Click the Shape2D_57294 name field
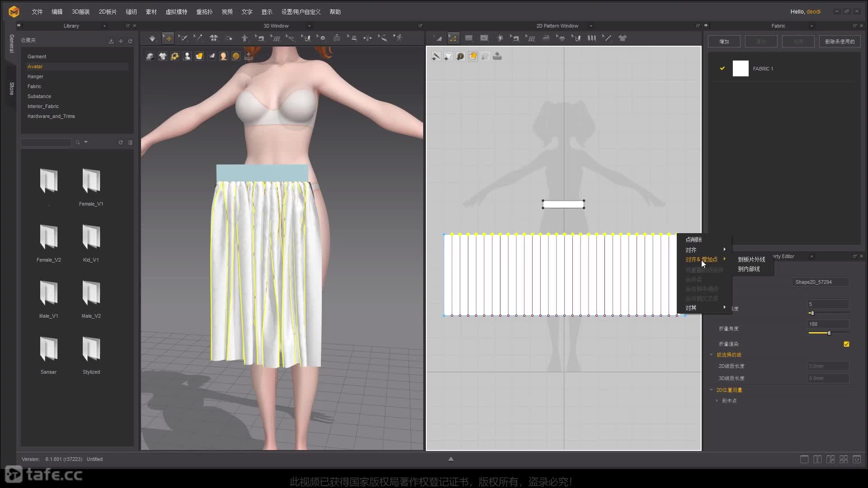The height and width of the screenshot is (488, 868). pyautogui.click(x=820, y=282)
